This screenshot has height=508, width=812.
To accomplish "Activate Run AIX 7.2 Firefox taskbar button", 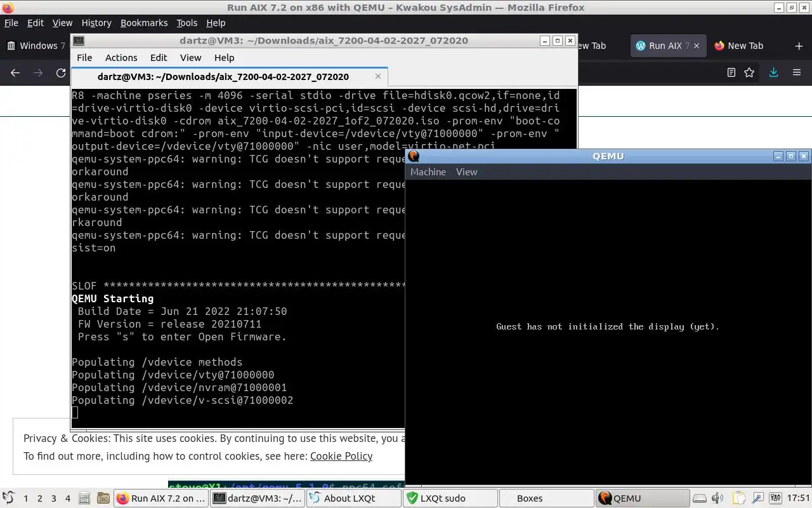I will (162, 498).
